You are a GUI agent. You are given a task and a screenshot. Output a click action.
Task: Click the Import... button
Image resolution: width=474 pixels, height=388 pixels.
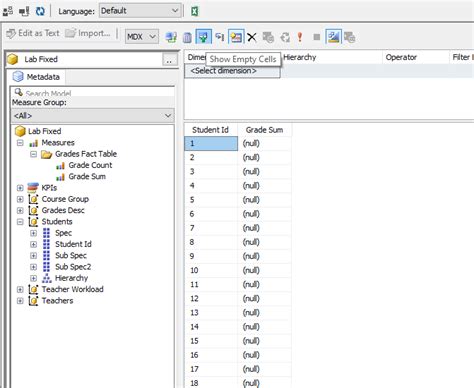(88, 33)
